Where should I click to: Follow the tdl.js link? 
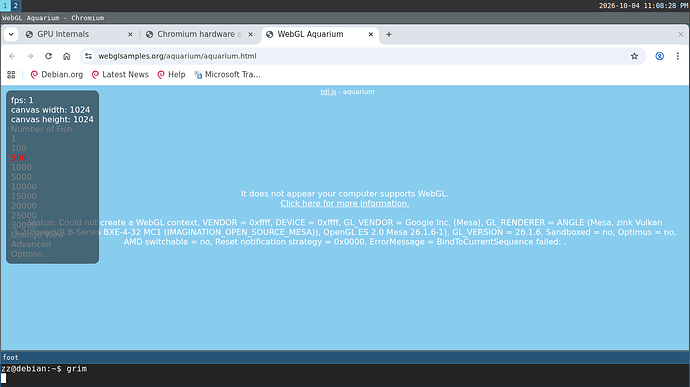(x=328, y=92)
